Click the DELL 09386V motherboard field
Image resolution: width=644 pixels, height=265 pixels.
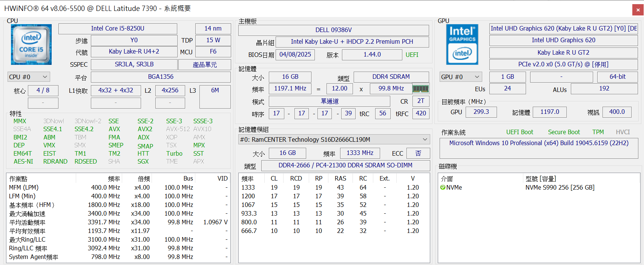[x=334, y=30]
